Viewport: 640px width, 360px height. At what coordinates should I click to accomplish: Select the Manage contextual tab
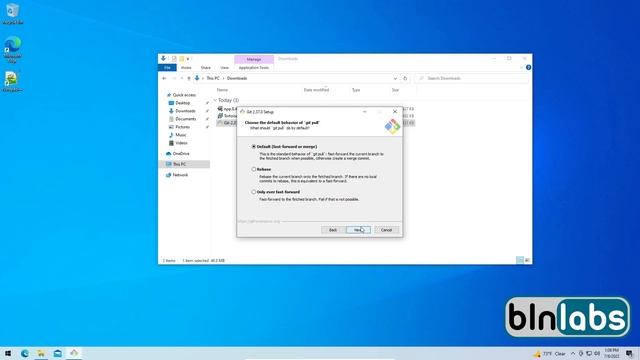(253, 59)
